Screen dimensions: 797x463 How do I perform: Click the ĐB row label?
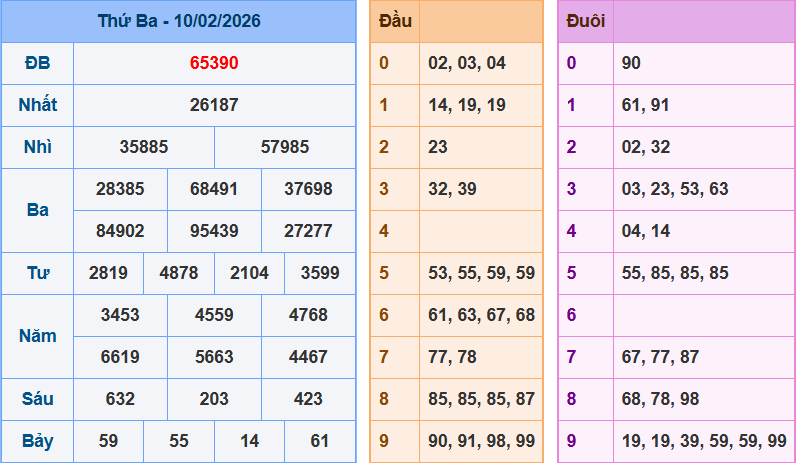[x=38, y=63]
